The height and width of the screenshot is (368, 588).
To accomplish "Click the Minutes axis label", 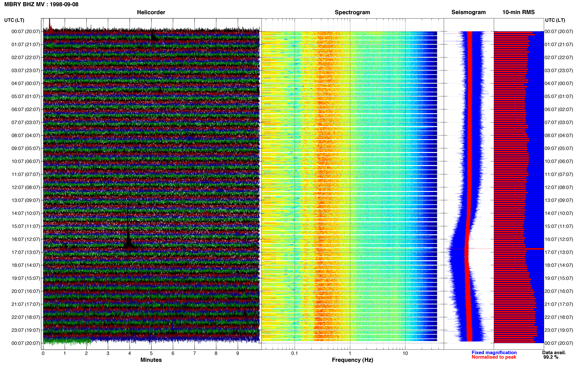I will [151, 360].
